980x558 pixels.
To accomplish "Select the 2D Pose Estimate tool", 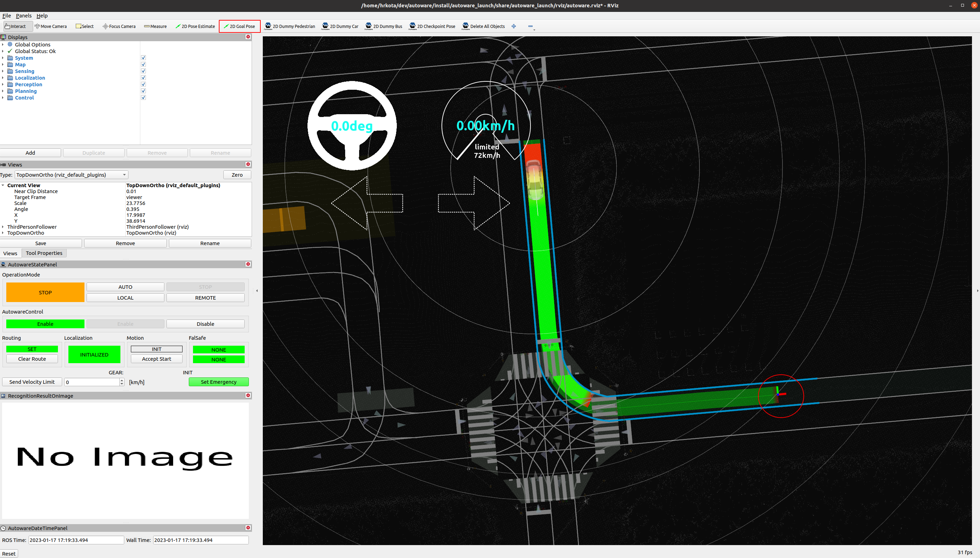I will 196,26.
